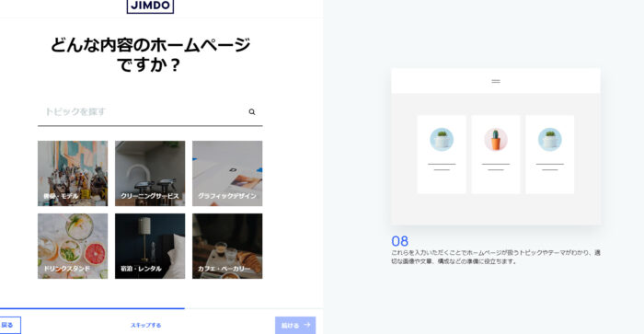
Task: Choose the クリーニングサービス topic tile
Action: [150, 173]
